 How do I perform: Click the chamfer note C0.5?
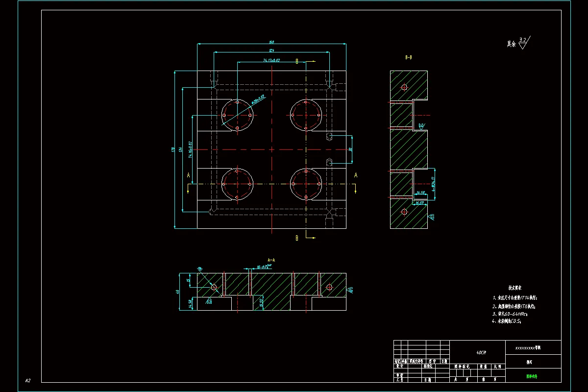[507, 321]
